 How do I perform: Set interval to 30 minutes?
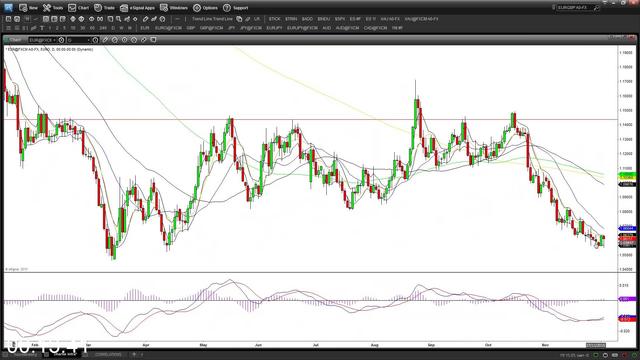pos(82,28)
